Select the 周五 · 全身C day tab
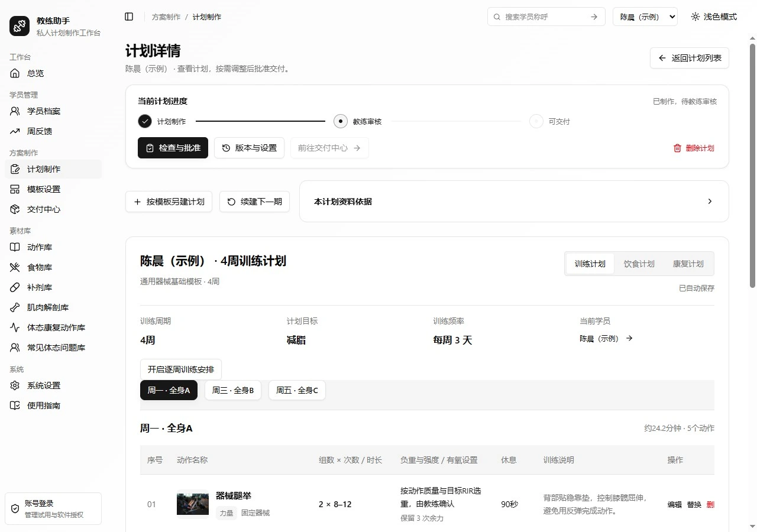 click(x=297, y=390)
